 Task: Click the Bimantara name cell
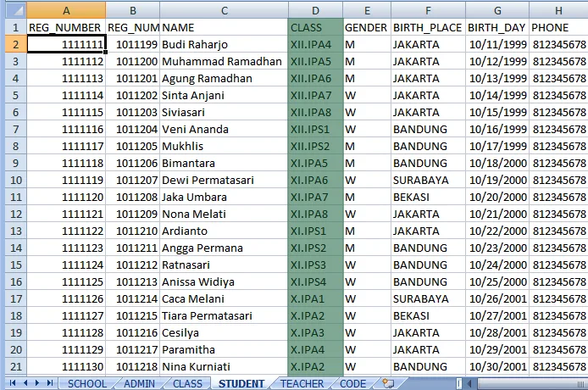pyautogui.click(x=225, y=163)
